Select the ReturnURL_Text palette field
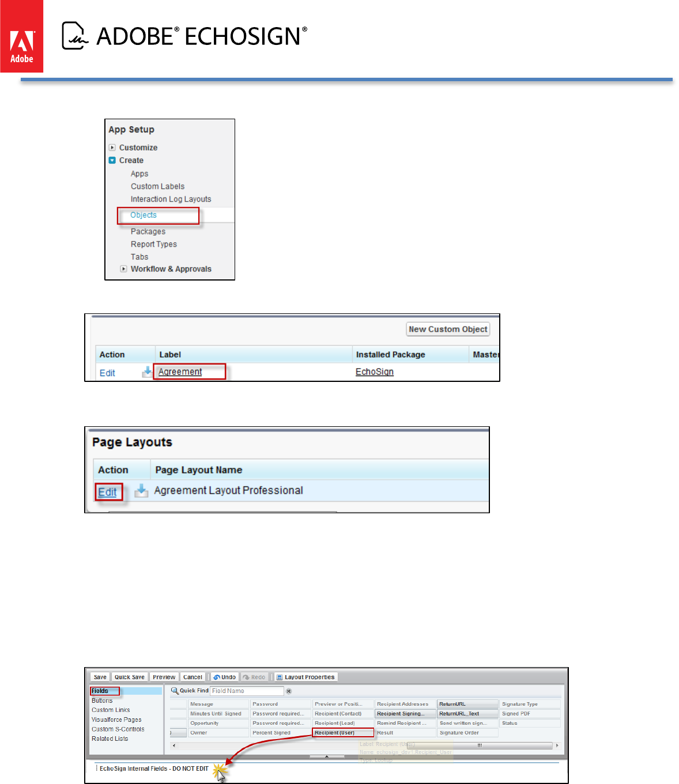The image size is (679, 784). (x=467, y=713)
